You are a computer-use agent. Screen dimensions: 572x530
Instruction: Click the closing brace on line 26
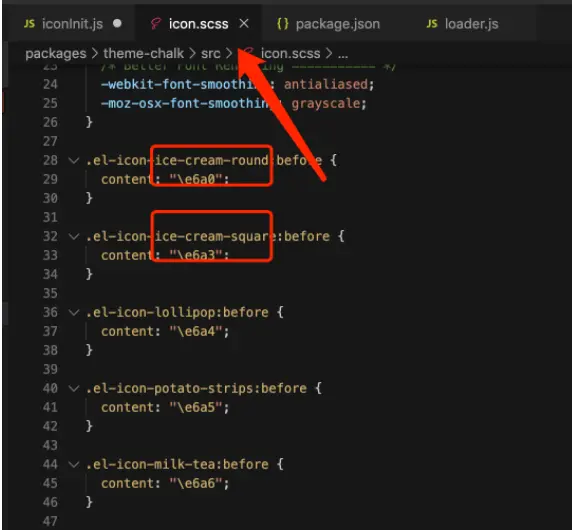pos(89,122)
